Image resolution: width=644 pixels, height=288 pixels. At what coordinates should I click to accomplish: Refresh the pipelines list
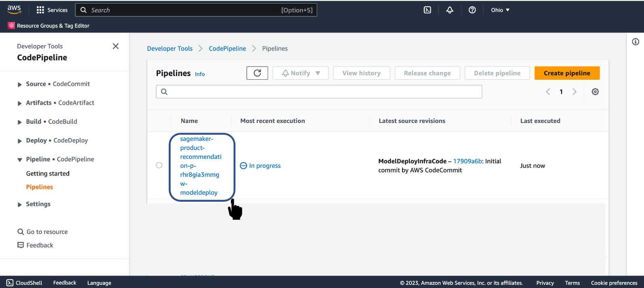click(x=257, y=73)
